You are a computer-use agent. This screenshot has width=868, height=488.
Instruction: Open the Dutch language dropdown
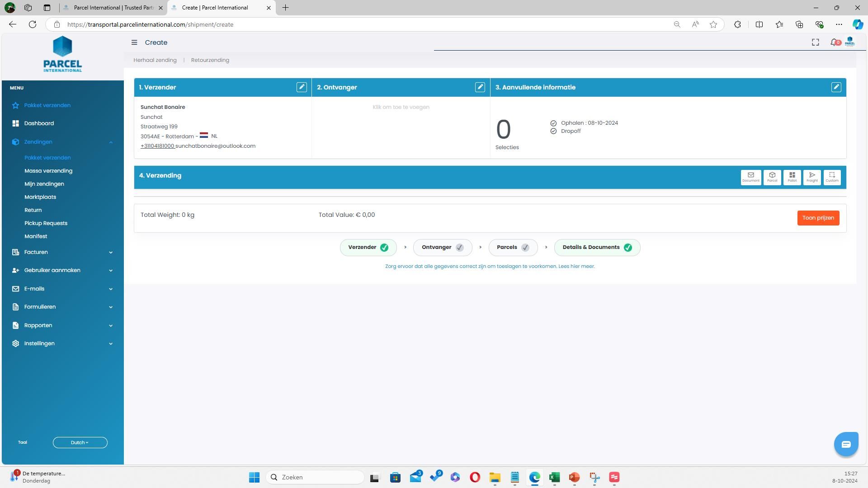coord(80,442)
